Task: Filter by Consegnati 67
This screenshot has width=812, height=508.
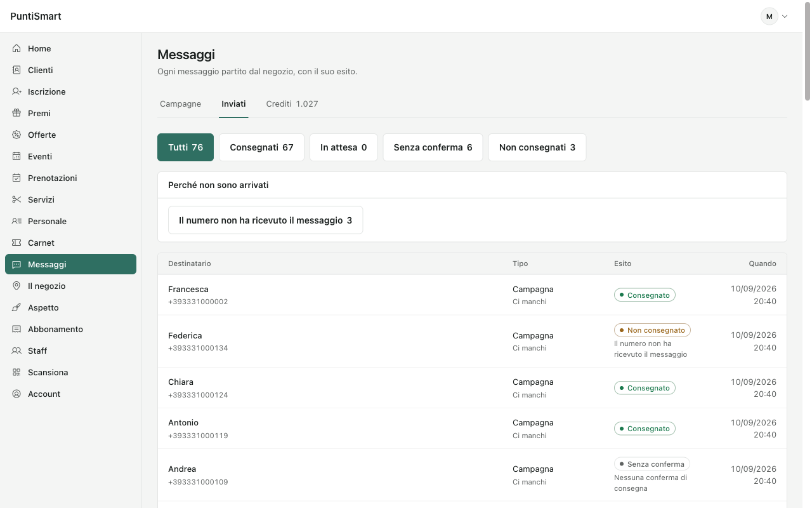Action: point(261,147)
